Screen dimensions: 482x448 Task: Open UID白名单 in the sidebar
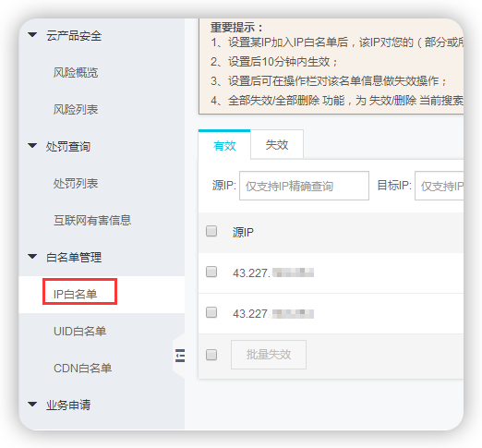[x=79, y=332]
